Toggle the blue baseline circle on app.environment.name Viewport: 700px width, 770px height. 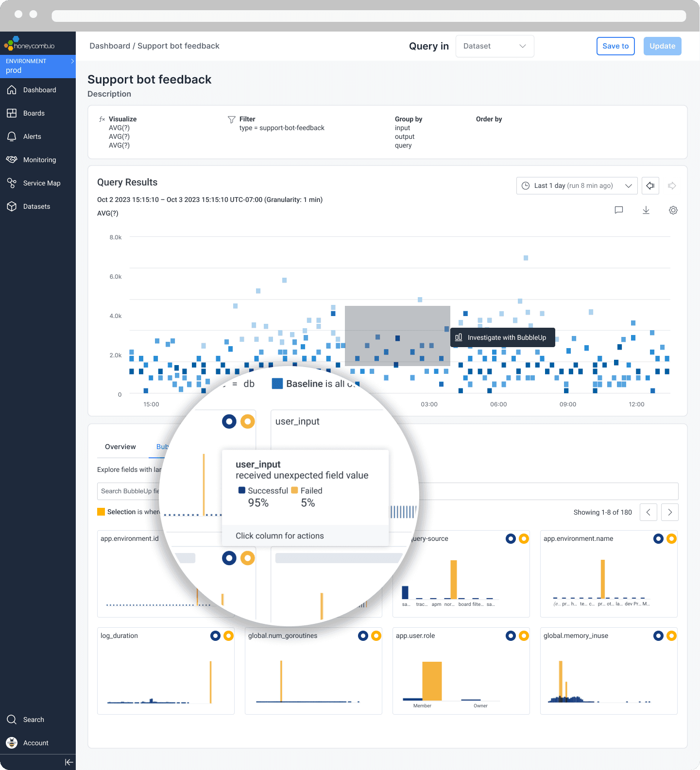[658, 539]
